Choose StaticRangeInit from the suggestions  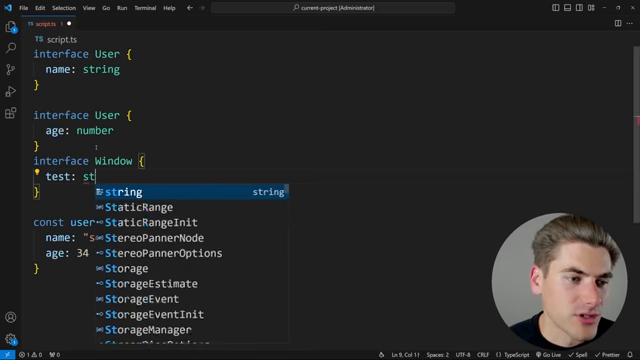tap(192, 222)
